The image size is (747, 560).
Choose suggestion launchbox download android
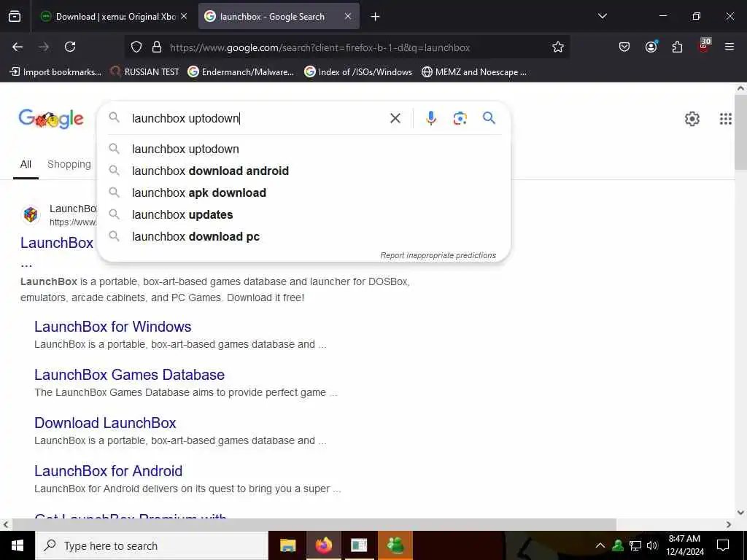click(304, 171)
